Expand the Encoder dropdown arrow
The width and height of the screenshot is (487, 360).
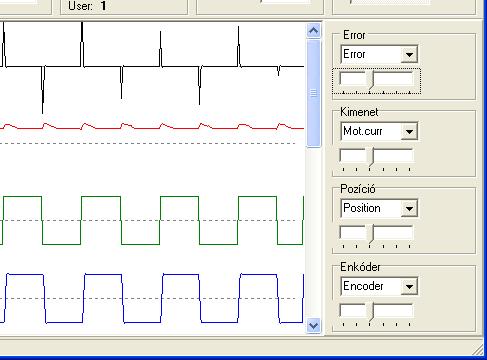409,286
